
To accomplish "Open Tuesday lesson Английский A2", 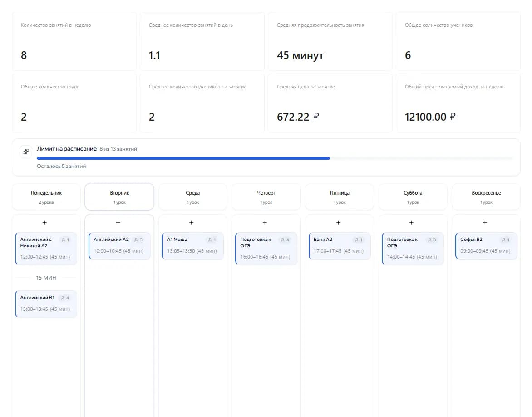I will (119, 246).
